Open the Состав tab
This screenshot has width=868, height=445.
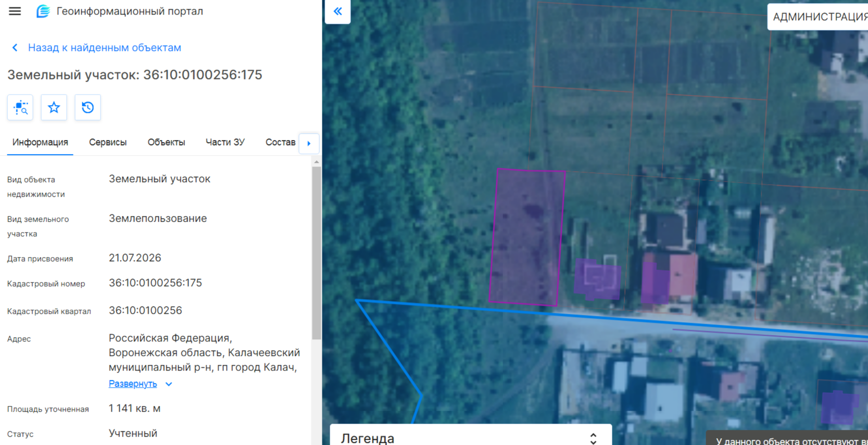tap(280, 143)
